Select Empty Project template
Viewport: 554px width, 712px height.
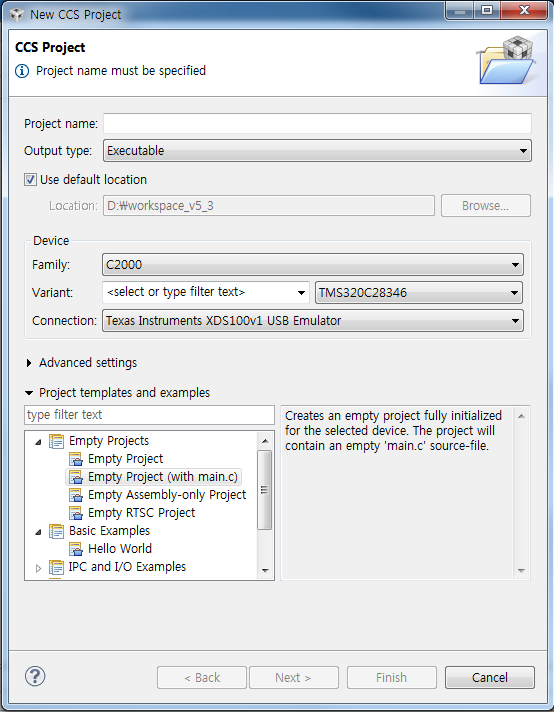(125, 459)
